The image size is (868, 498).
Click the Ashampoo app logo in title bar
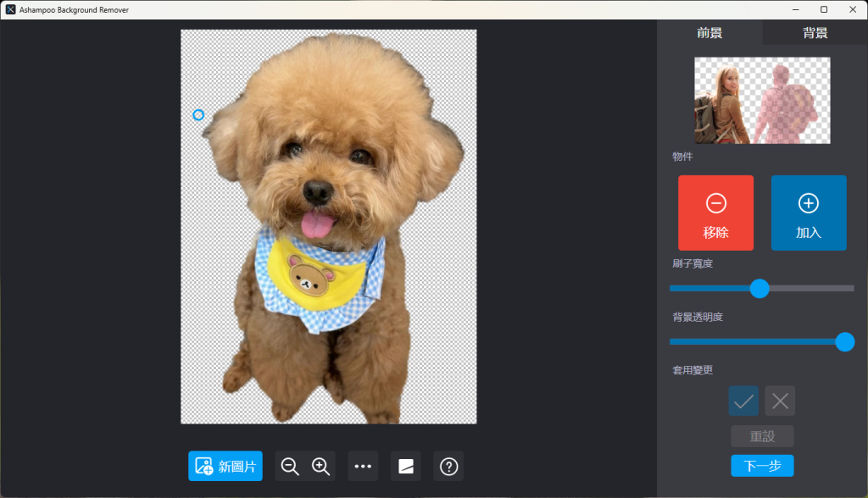coord(10,9)
